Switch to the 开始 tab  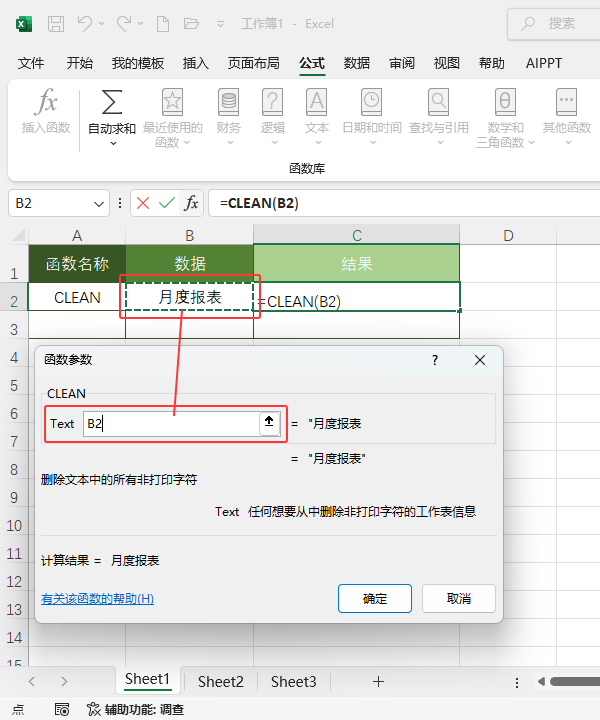coord(79,63)
